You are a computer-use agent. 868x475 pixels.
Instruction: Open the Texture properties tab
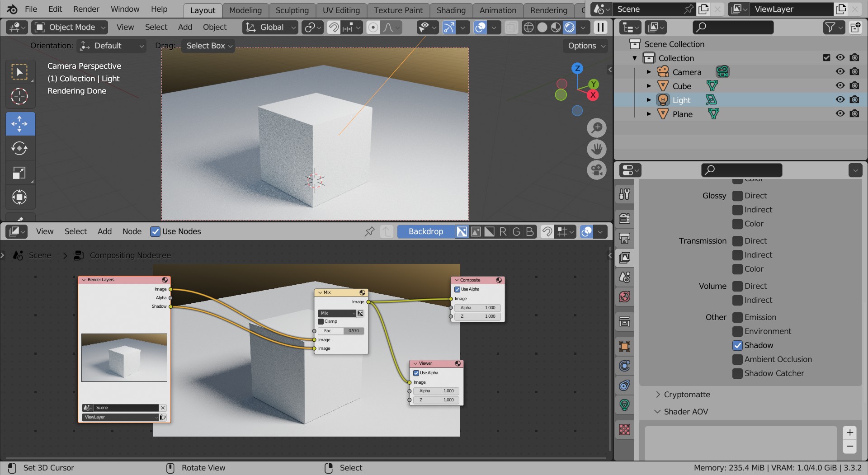click(625, 429)
